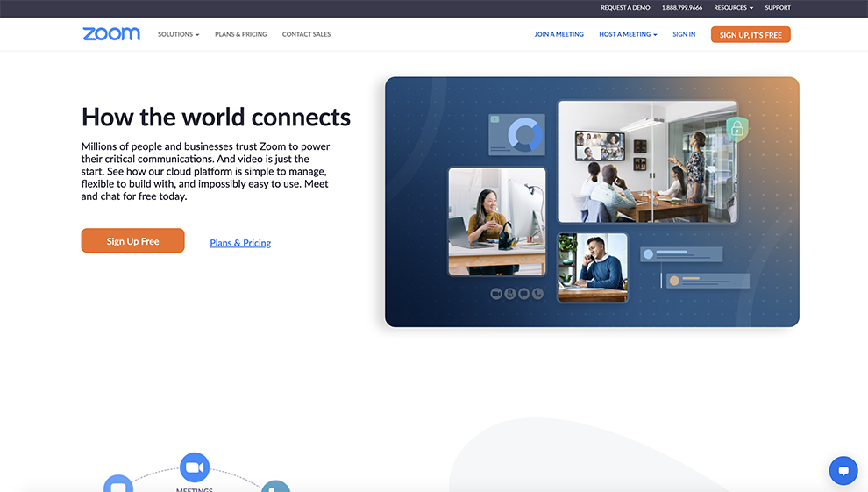
Task: Click the phone icon under the desk photo
Action: click(538, 294)
